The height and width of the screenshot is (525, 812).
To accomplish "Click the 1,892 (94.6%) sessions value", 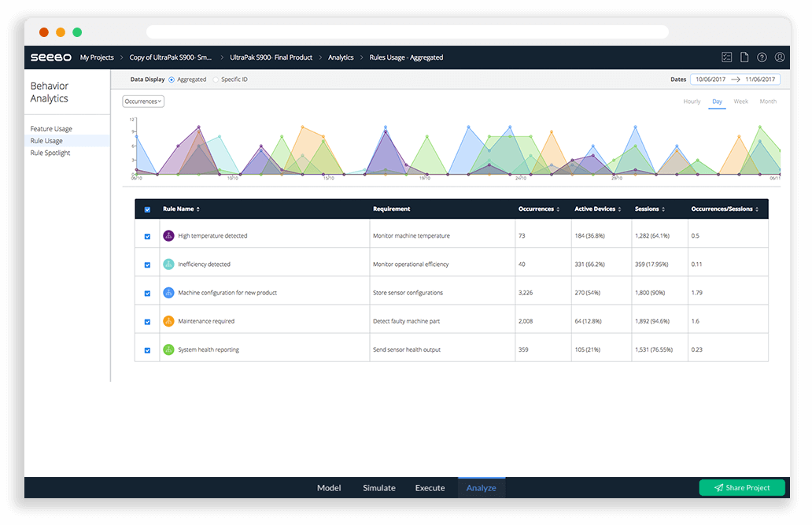I will coord(652,321).
